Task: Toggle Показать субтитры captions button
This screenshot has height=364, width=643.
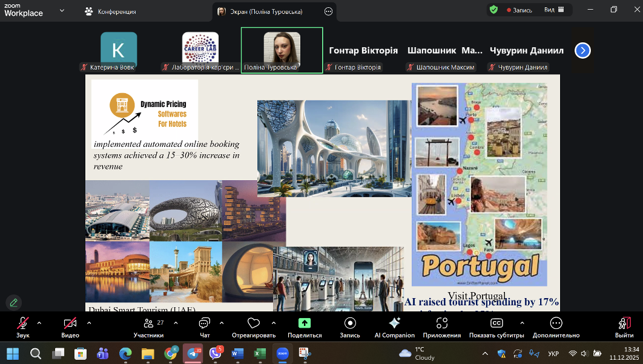Action: [x=496, y=323]
